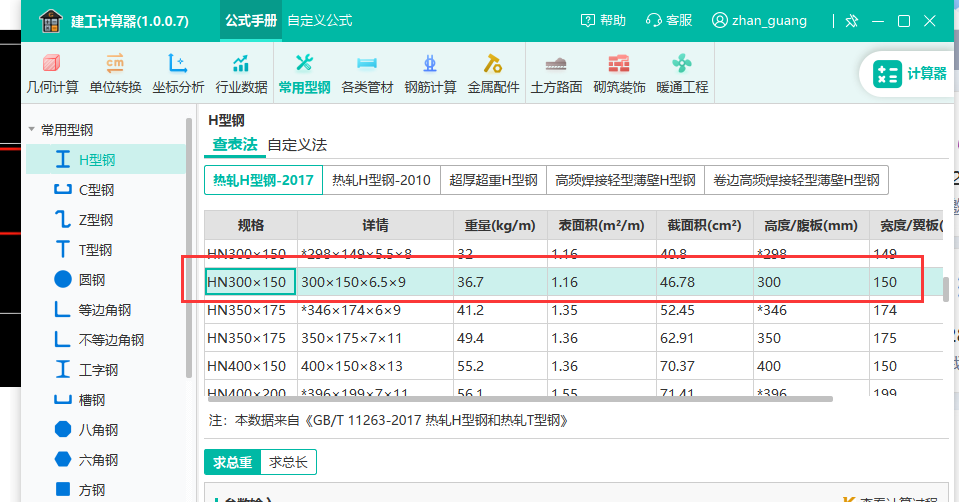The width and height of the screenshot is (959, 502).
Task: Switch to the 自定义法 tab
Action: point(297,145)
